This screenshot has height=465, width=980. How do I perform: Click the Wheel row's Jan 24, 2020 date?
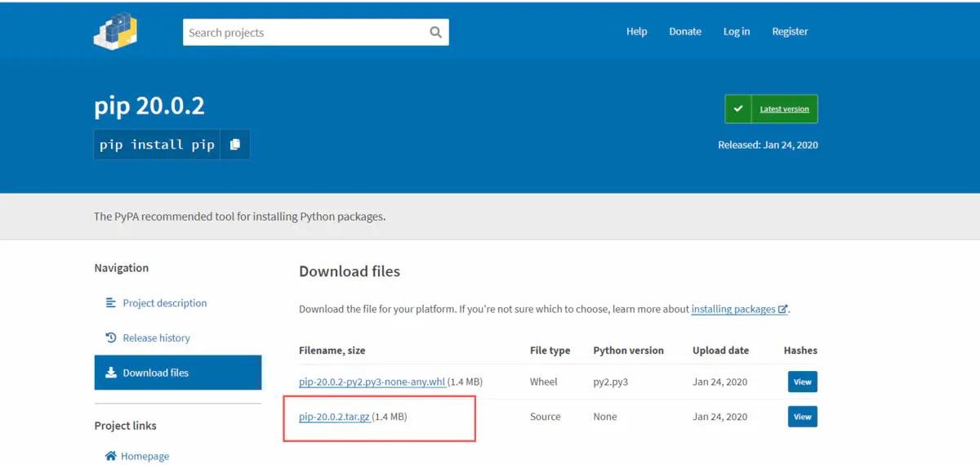[x=720, y=382]
